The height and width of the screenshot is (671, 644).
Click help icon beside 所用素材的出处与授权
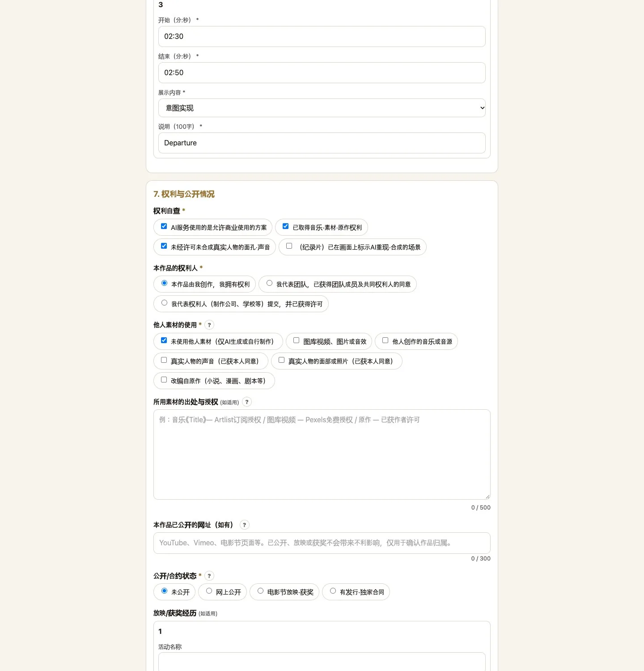click(247, 402)
